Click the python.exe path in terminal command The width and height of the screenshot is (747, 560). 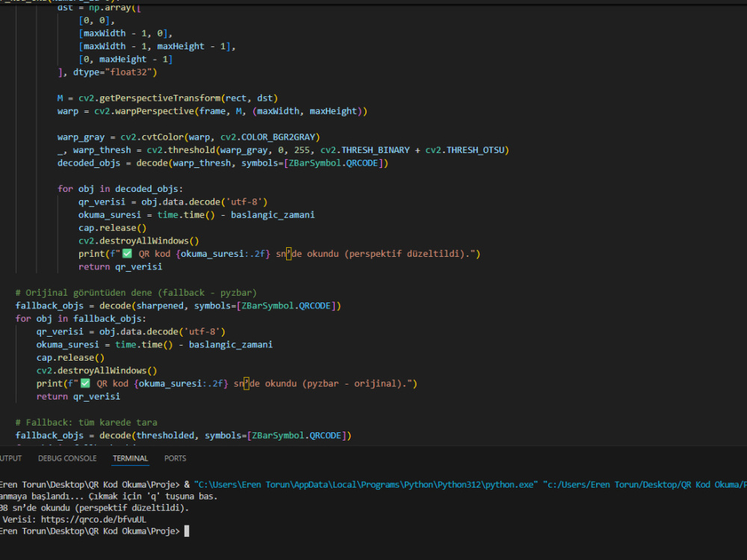pyautogui.click(x=366, y=485)
